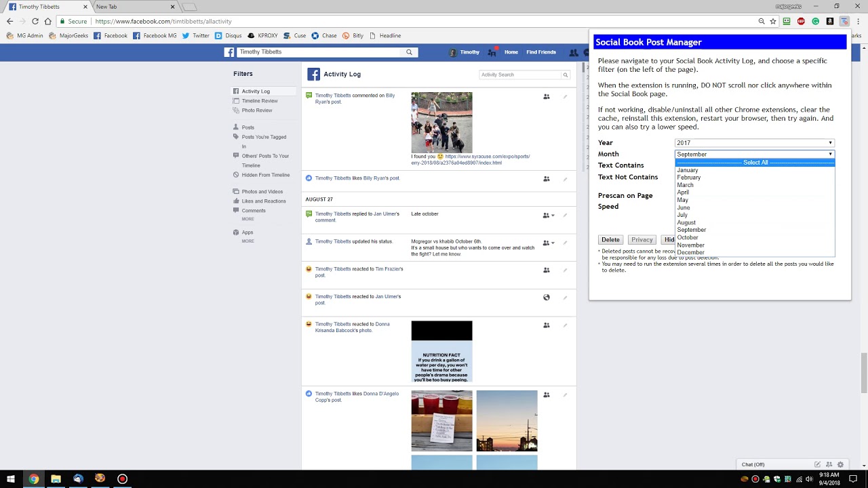
Task: Open Find Friends in Facebook header
Action: [x=541, y=52]
